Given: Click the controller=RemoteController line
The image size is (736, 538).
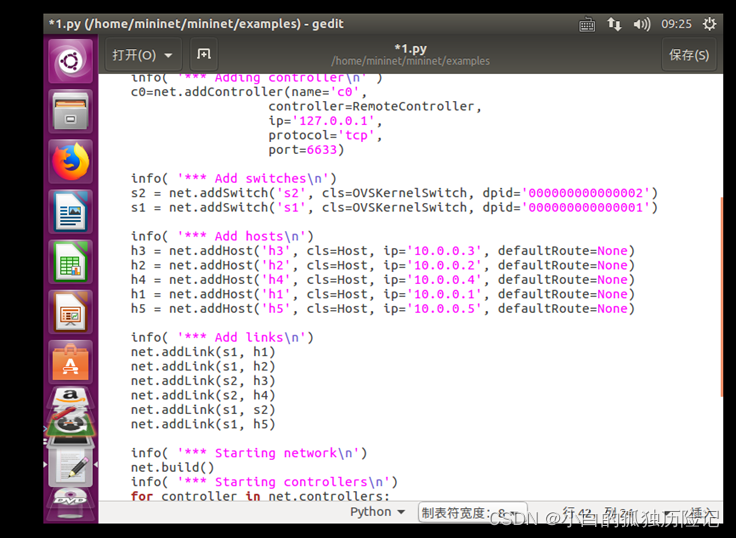Looking at the screenshot, I should pyautogui.click(x=375, y=107).
